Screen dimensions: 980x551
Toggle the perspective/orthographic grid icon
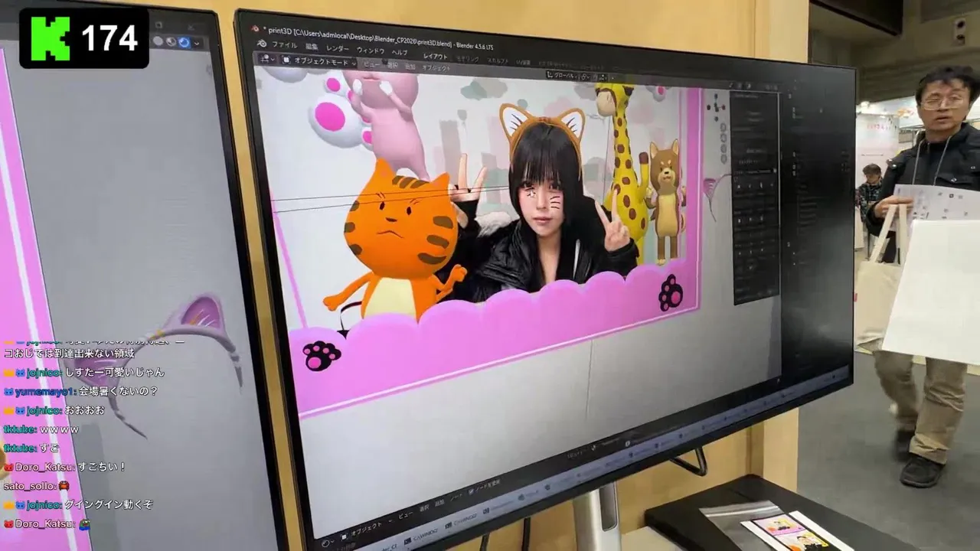724,159
